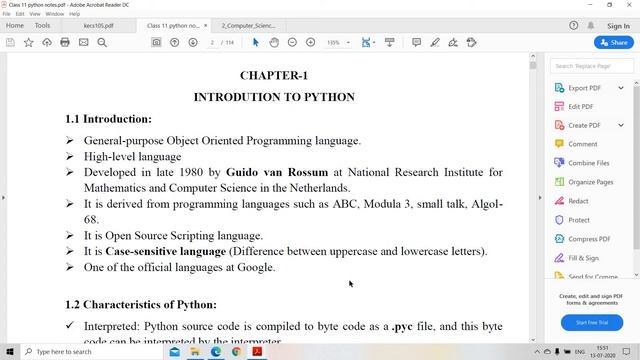Open the notifications bell

pyautogui.click(x=591, y=26)
